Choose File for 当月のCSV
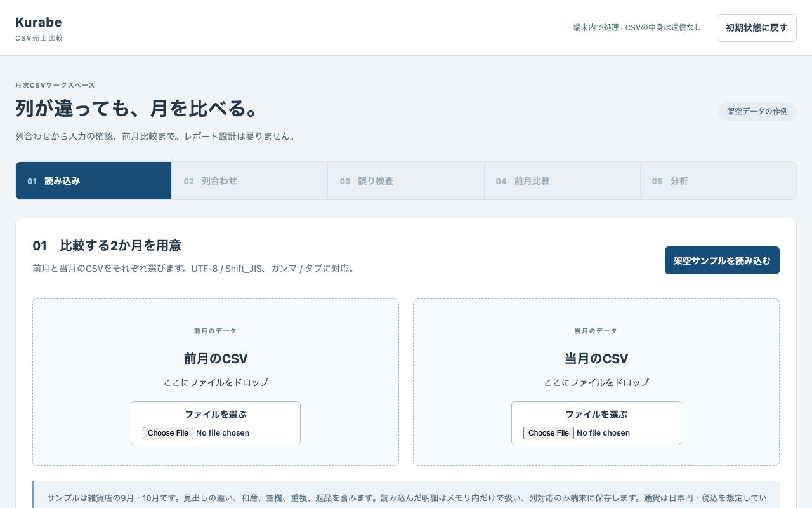812x508 pixels. point(549,433)
